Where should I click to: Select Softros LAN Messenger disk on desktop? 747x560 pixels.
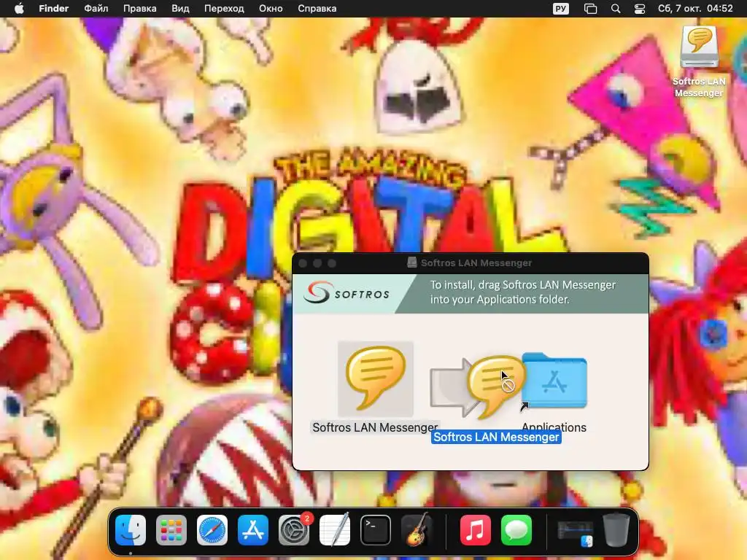(x=699, y=47)
